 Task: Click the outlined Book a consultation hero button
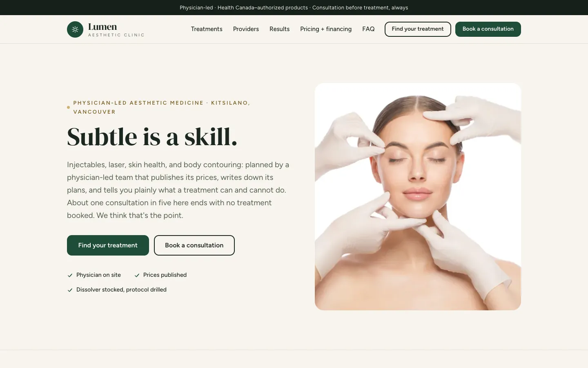pyautogui.click(x=194, y=245)
